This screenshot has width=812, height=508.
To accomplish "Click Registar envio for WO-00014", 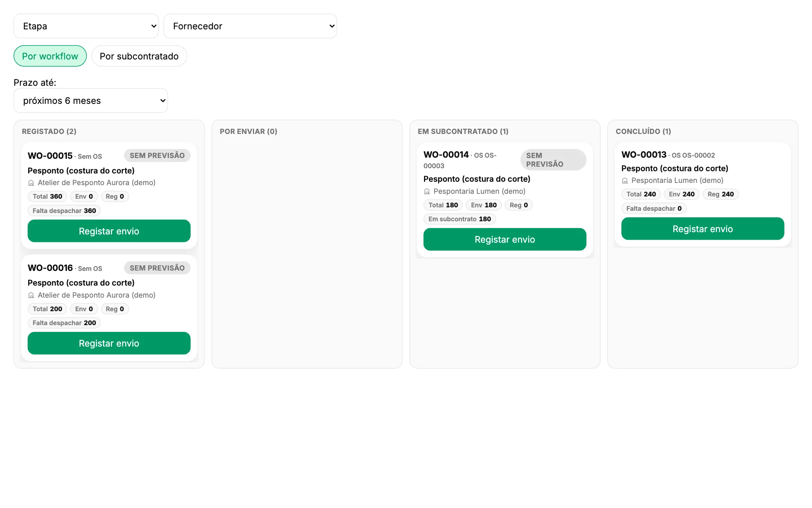I will pyautogui.click(x=505, y=239).
